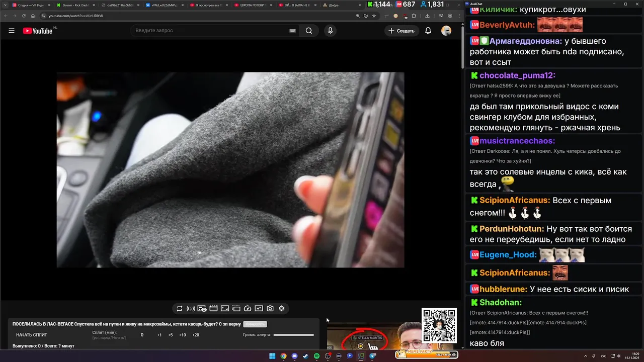644x362 pixels.
Task: Toggle the sound-wave audio boost icon
Action: (191, 309)
